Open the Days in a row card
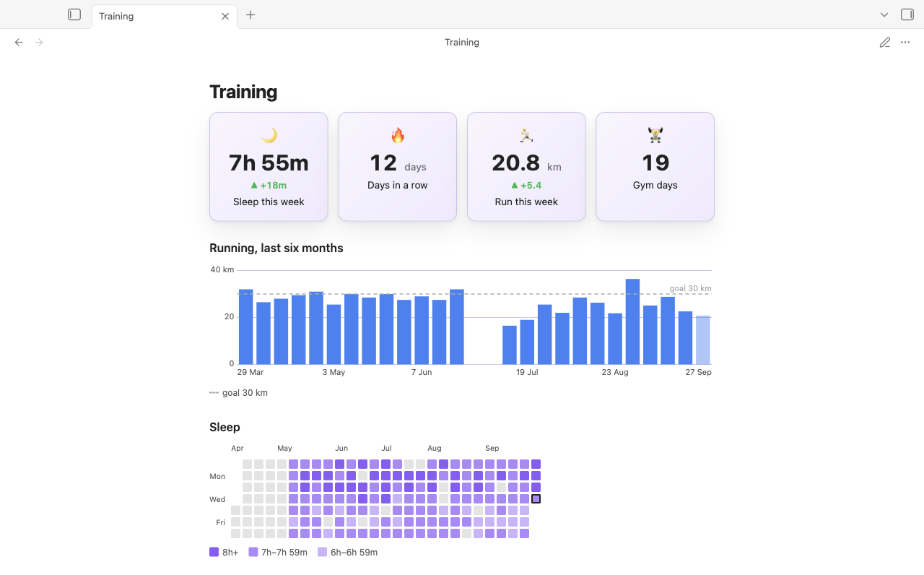 point(398,167)
